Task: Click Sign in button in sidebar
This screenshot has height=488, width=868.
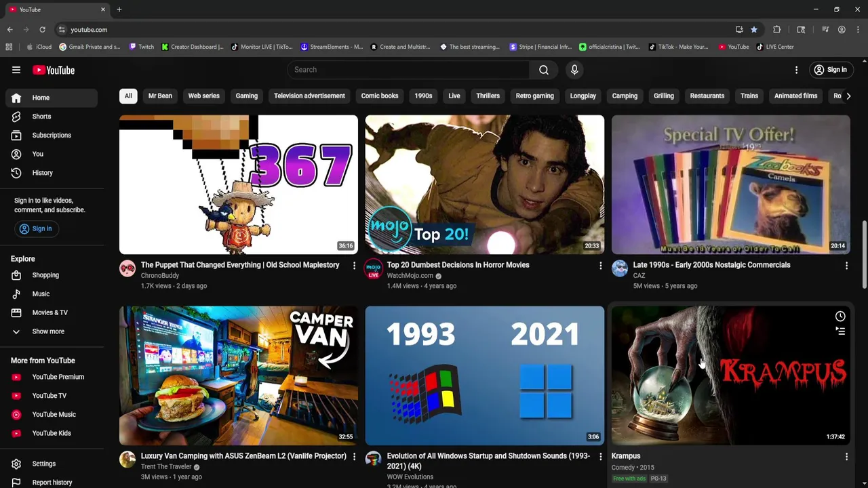Action: [35, 228]
